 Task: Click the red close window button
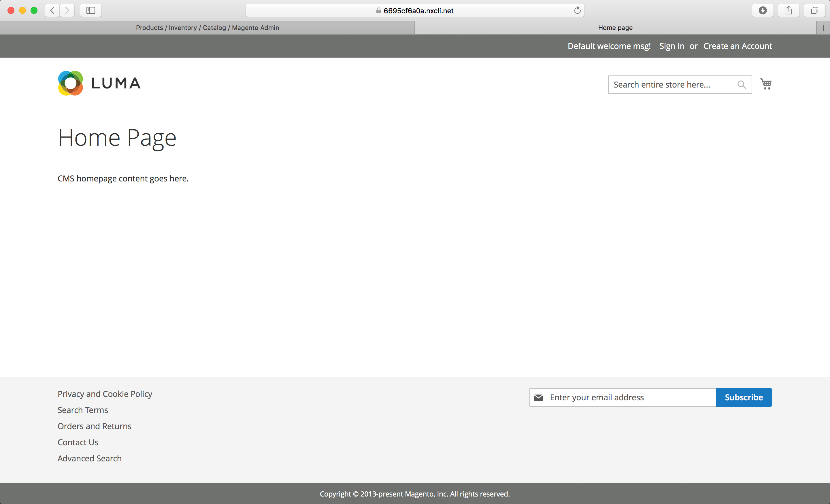(x=11, y=10)
